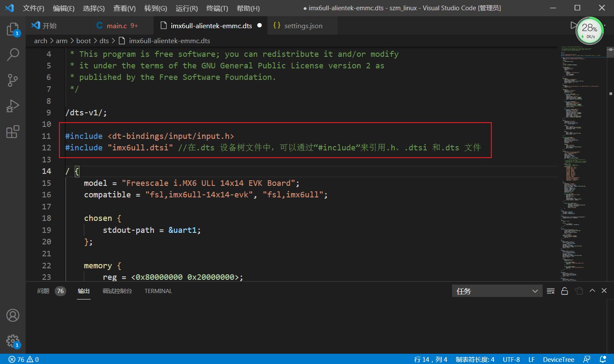
Task: Switch to the 调试控制台 panel tab
Action: tap(117, 291)
